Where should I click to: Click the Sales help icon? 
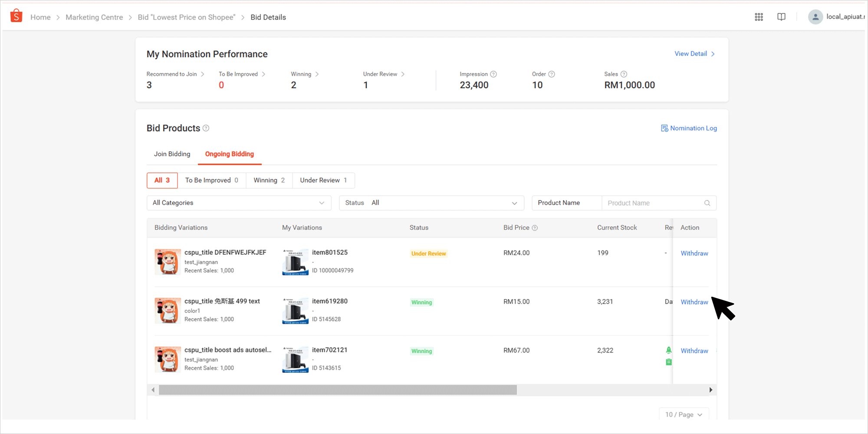pyautogui.click(x=624, y=74)
